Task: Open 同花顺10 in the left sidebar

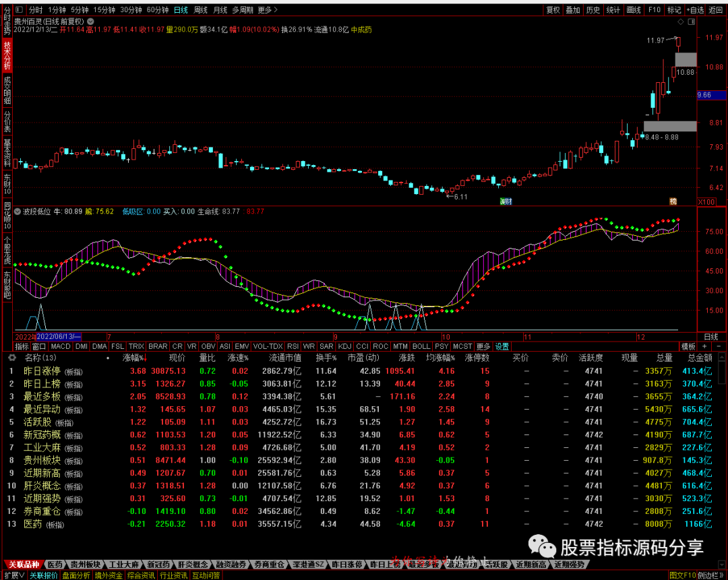Action: click(7, 216)
